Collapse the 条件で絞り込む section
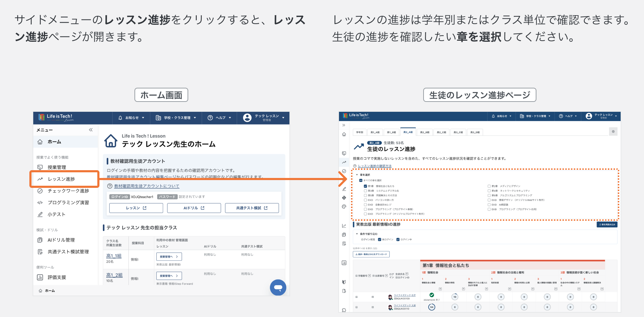Viewport: 644px width, 317px height. pyautogui.click(x=357, y=234)
